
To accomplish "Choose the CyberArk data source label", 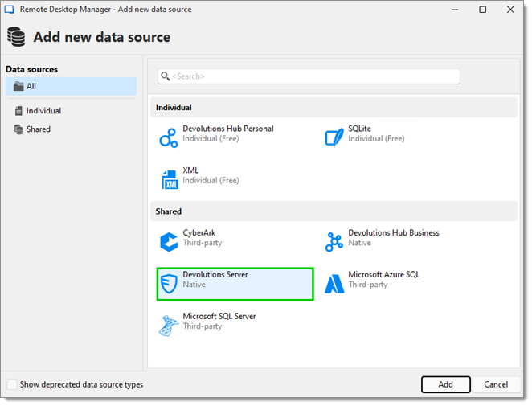I will click(198, 233).
